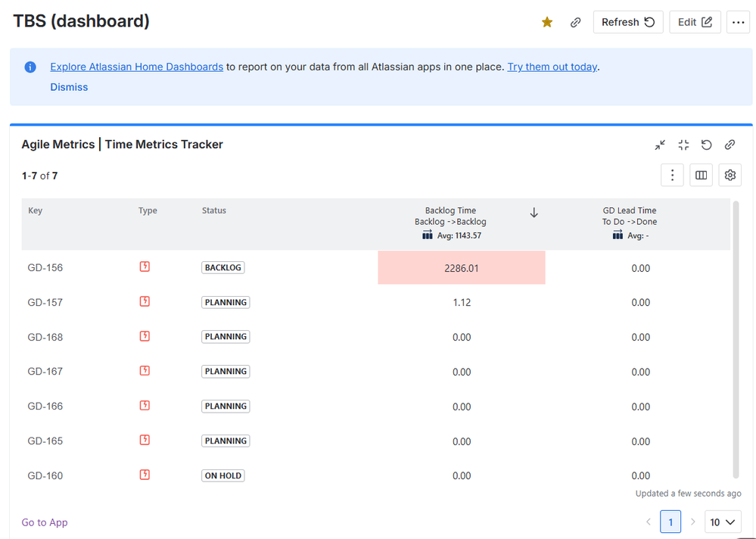Sort by the Type column header
The image size is (756, 539).
coord(148,210)
